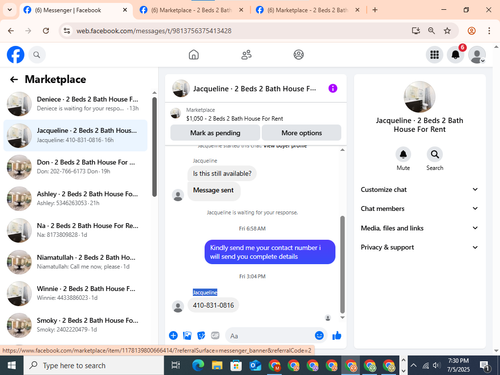Open Chrome three-dot menu
The height and width of the screenshot is (375, 500).
pyautogui.click(x=489, y=31)
